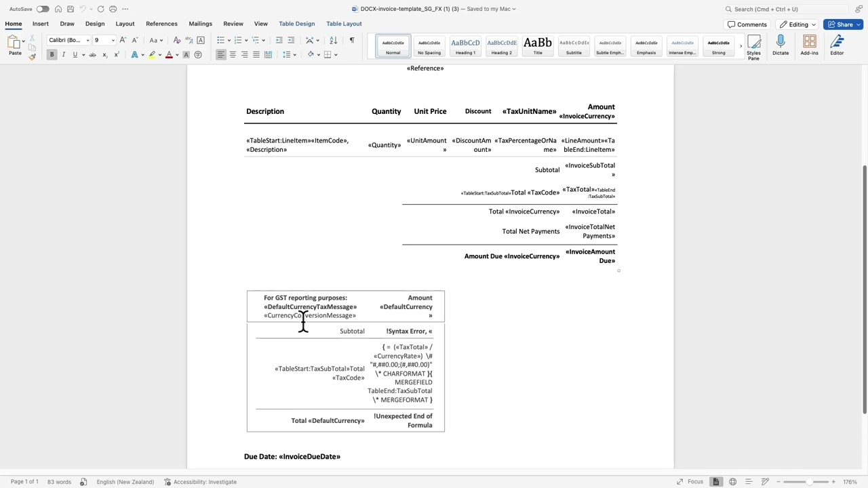Switch to the Draw tab

pyautogui.click(x=66, y=24)
